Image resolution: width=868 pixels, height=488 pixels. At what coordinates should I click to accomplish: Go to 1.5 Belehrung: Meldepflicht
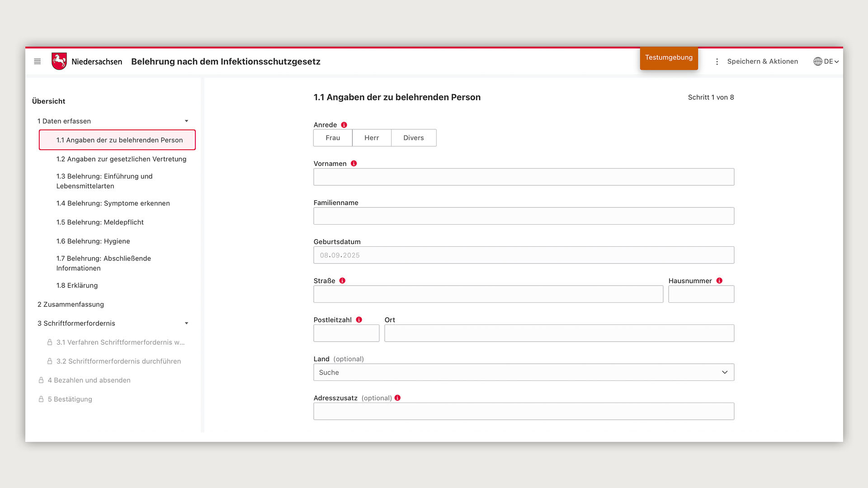point(100,222)
